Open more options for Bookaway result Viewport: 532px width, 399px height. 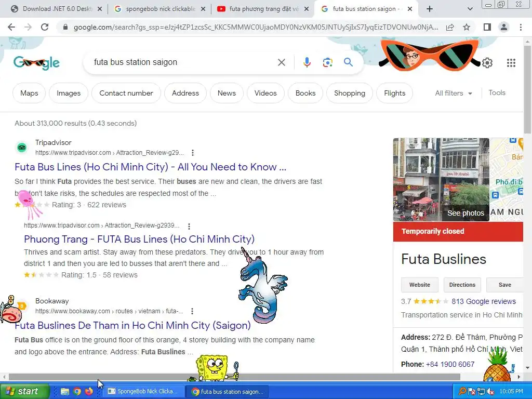tap(192, 311)
